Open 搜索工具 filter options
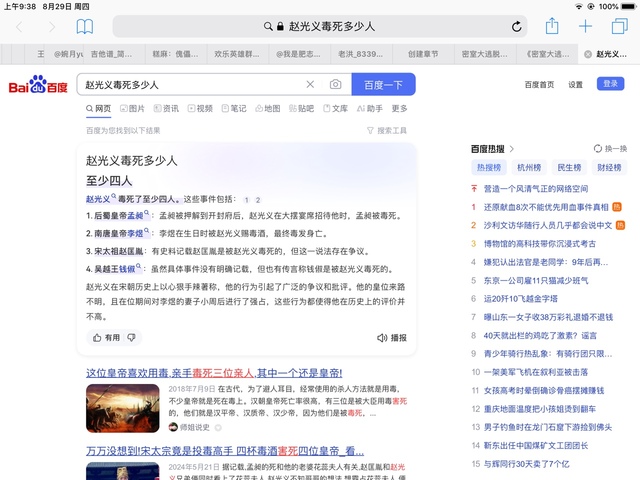This screenshot has width=640, height=480. 386,130
